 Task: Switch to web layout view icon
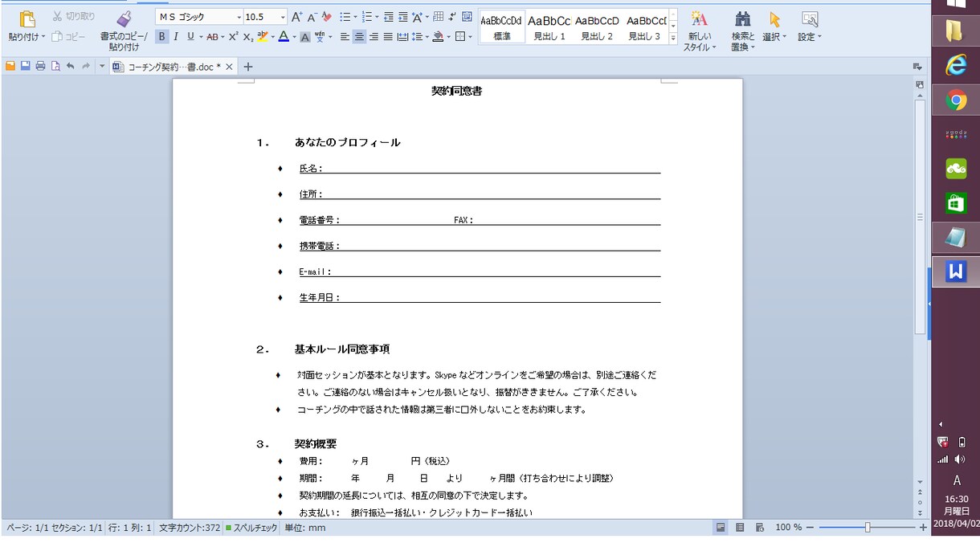(x=759, y=528)
